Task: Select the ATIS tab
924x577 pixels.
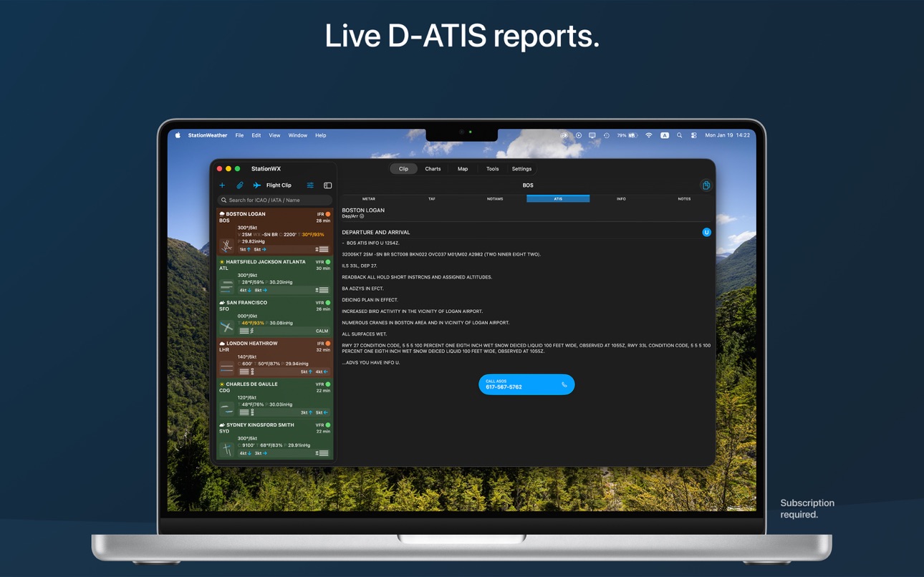Action: pyautogui.click(x=558, y=199)
